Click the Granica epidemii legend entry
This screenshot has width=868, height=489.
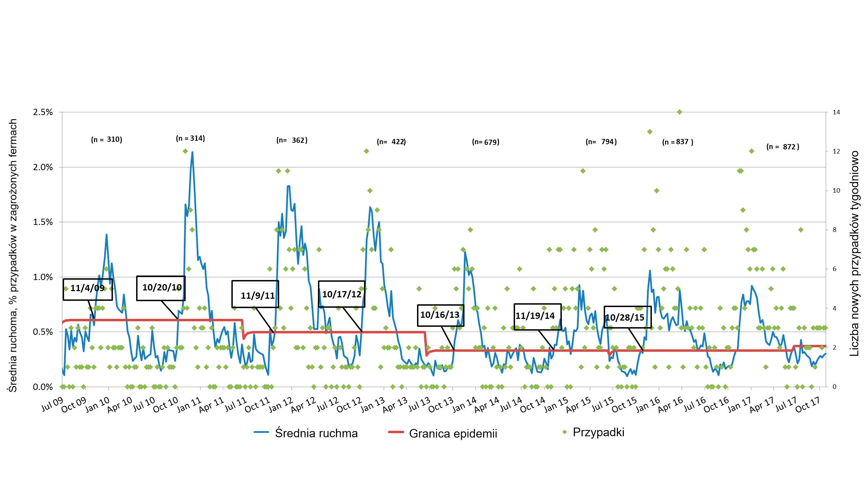click(x=453, y=434)
